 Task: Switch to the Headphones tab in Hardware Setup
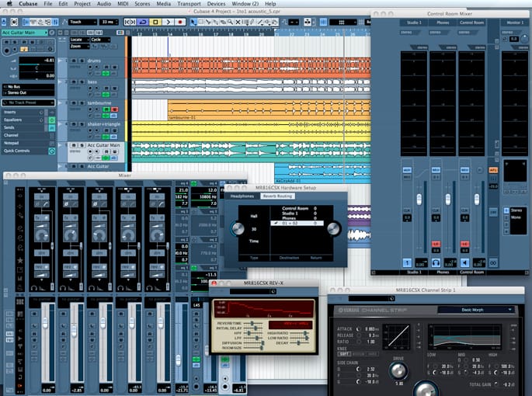pyautogui.click(x=242, y=196)
